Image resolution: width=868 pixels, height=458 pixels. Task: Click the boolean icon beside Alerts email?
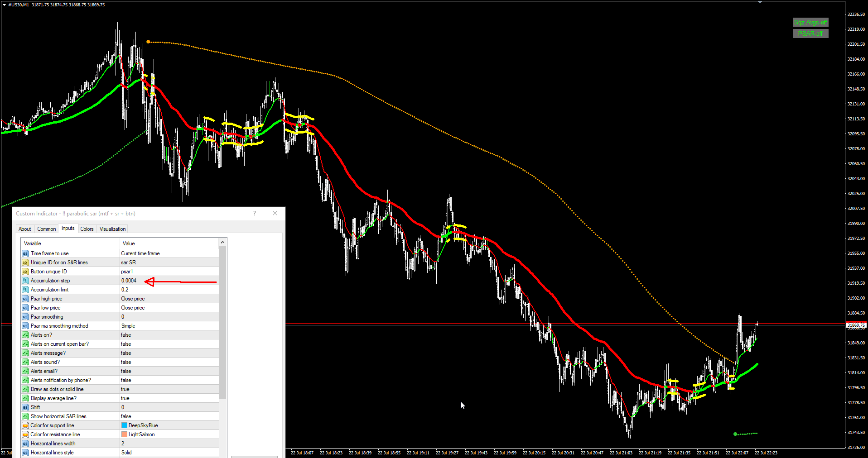click(25, 371)
